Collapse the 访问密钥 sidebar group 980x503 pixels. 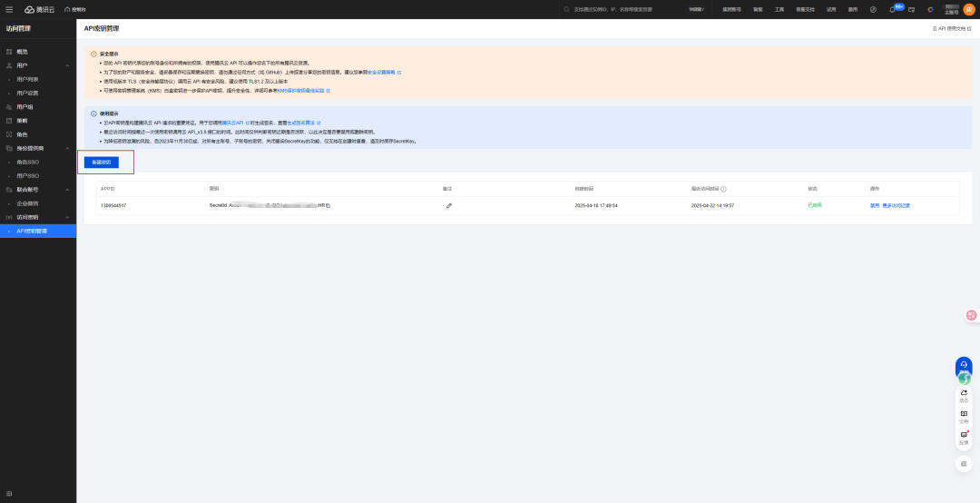tap(38, 217)
